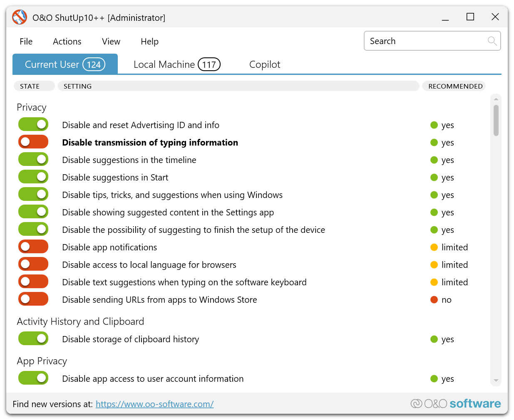The height and width of the screenshot is (420, 514).
Task: Toggle Disable storage of clipboard history
Action: [33, 339]
